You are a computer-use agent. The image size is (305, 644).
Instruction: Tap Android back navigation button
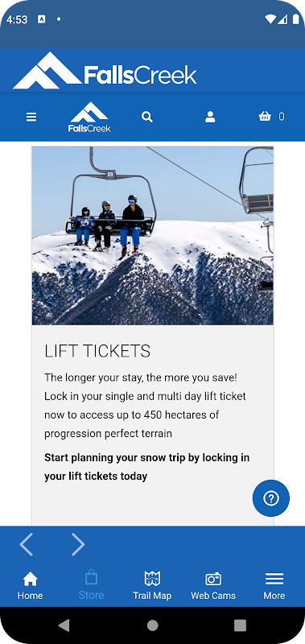pos(64,625)
